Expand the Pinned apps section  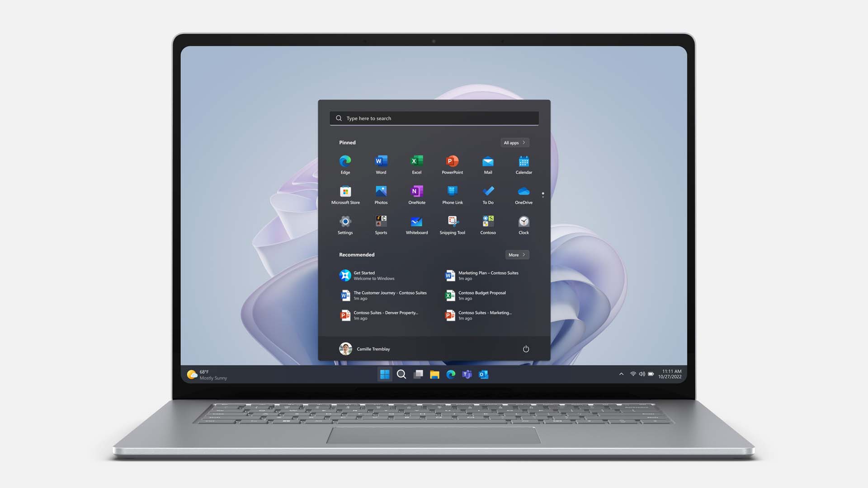pyautogui.click(x=514, y=142)
